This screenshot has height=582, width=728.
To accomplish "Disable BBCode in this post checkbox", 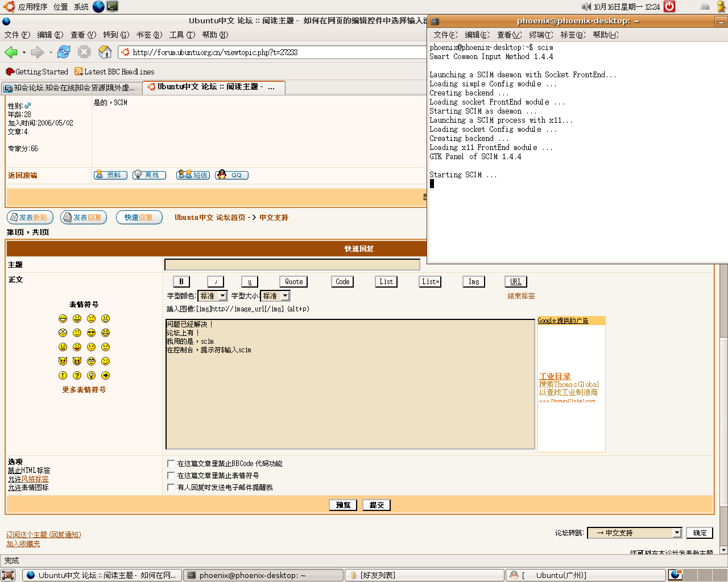I will pyautogui.click(x=171, y=463).
